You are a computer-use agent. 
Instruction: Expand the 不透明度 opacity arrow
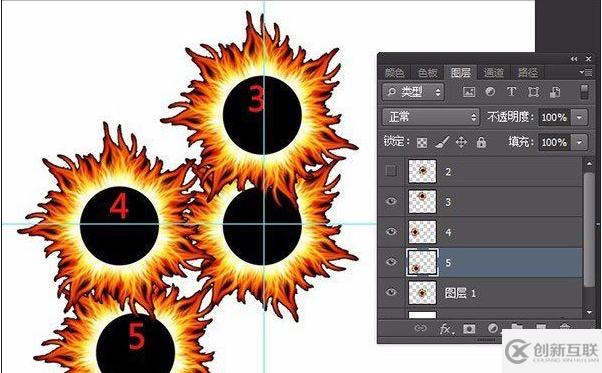click(579, 117)
